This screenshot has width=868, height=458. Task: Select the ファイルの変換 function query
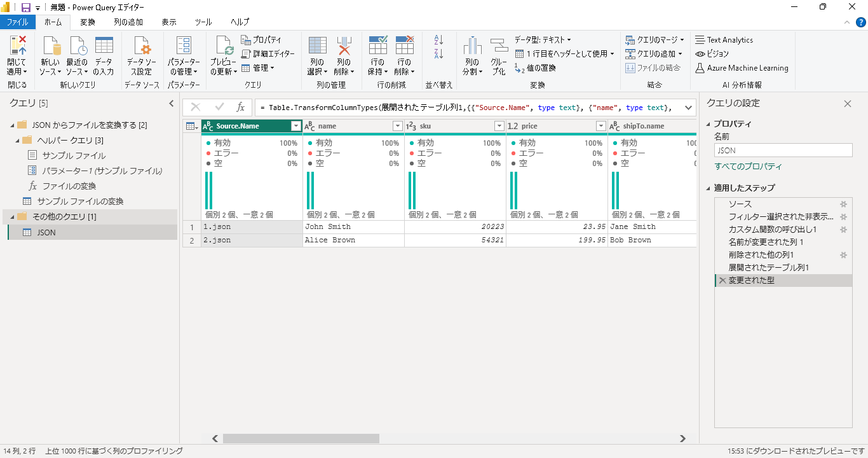click(69, 186)
